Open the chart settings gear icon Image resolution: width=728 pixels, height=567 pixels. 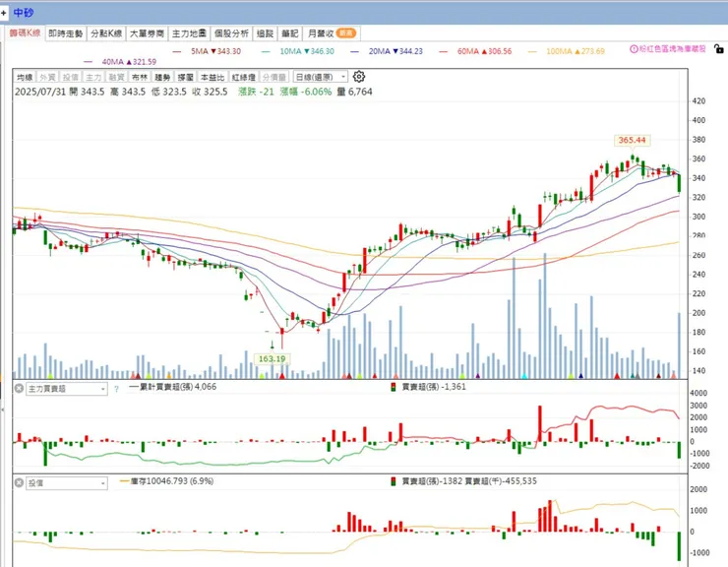coord(359,77)
